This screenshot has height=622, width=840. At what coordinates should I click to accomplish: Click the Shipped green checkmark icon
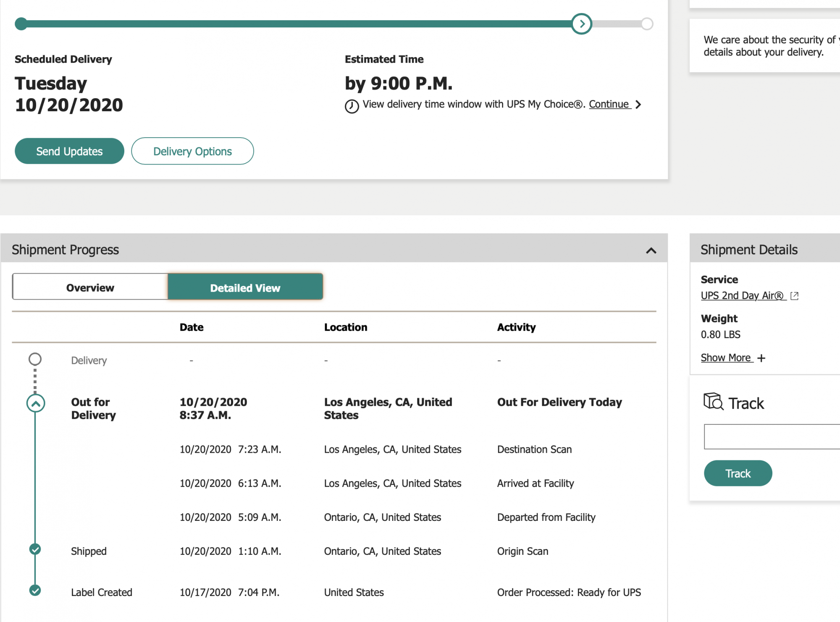click(x=35, y=549)
